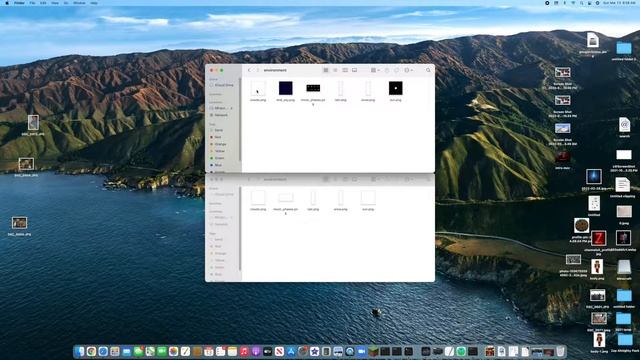640x360 pixels.
Task: Switch front Finder window to list view
Action: (335, 70)
